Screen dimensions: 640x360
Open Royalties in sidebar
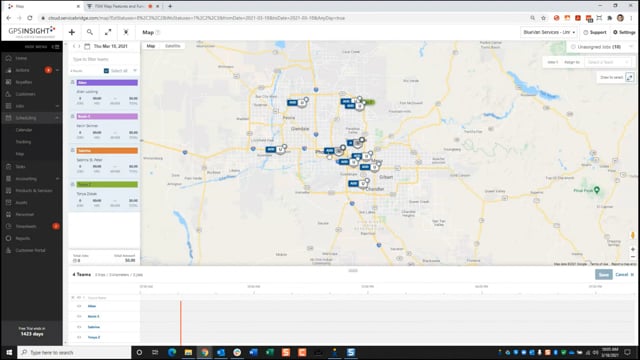(x=24, y=82)
